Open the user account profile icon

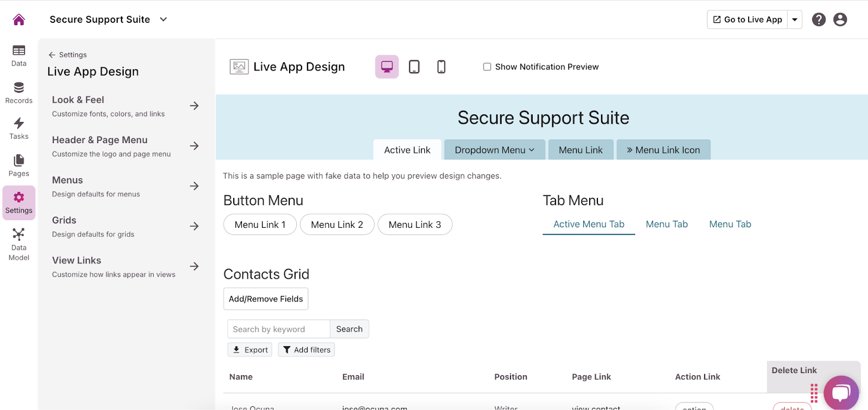[x=840, y=20]
